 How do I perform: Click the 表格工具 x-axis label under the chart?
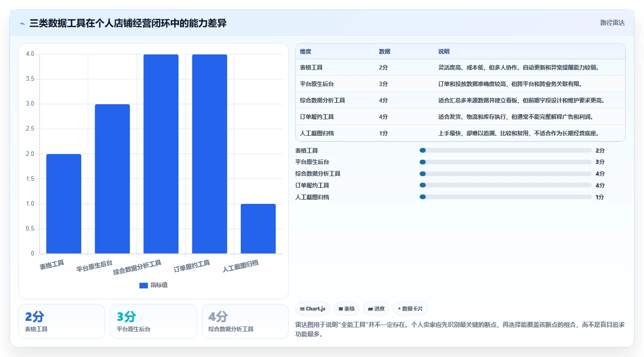click(52, 264)
